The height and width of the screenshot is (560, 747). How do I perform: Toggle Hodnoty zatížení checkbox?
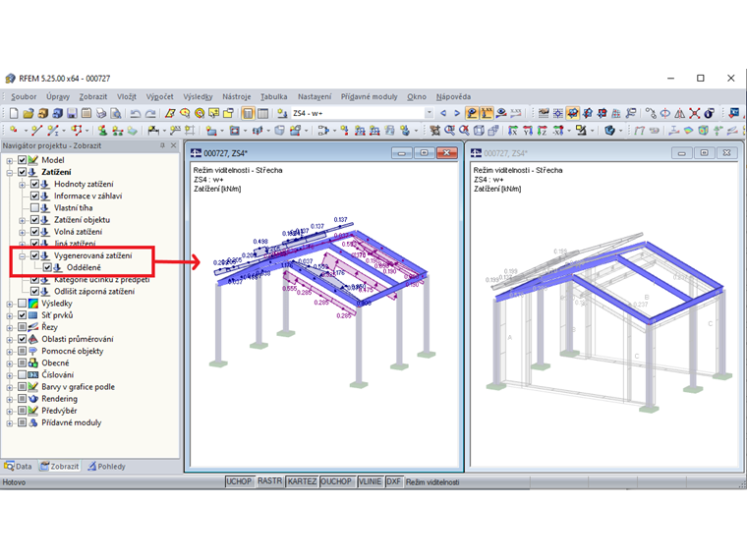[34, 184]
